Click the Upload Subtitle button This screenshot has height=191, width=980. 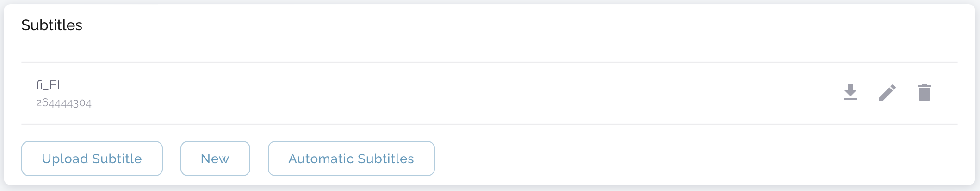point(92,159)
